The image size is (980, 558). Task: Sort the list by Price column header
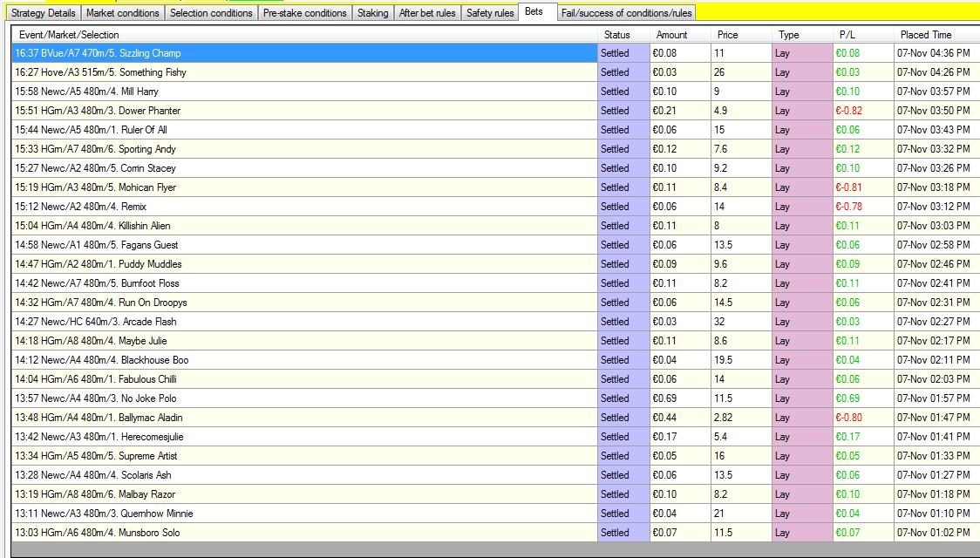point(740,34)
